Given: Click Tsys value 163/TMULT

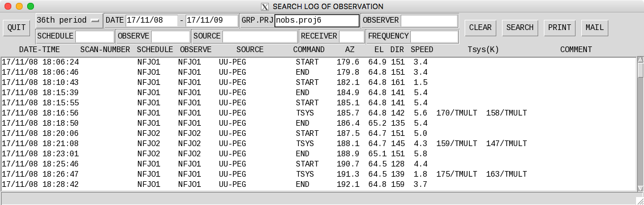Looking at the screenshot, I should (x=506, y=174).
